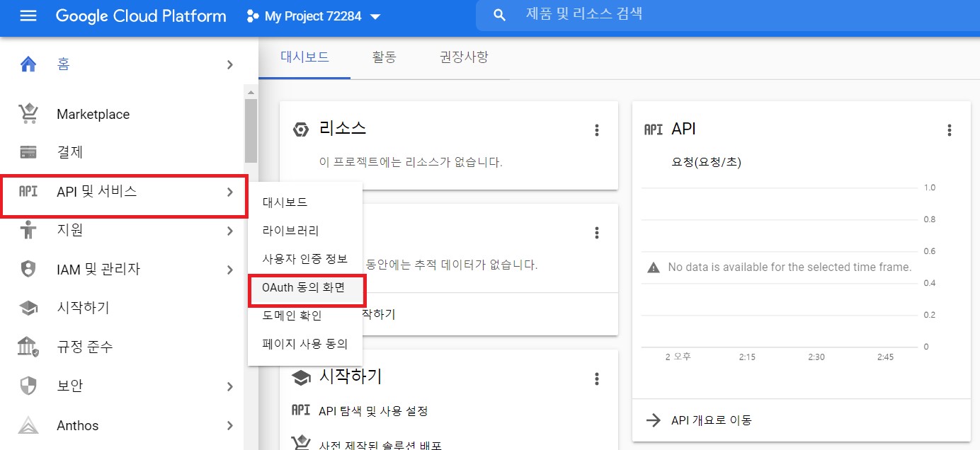Screen dimensions: 980x450
Task: Click the compliance building icon
Action: point(28,347)
